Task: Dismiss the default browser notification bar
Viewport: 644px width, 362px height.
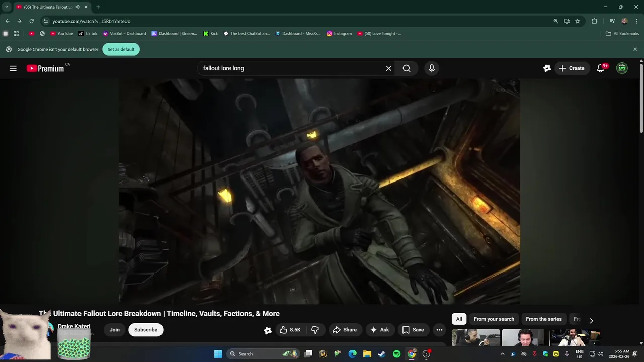Action: tap(635, 49)
